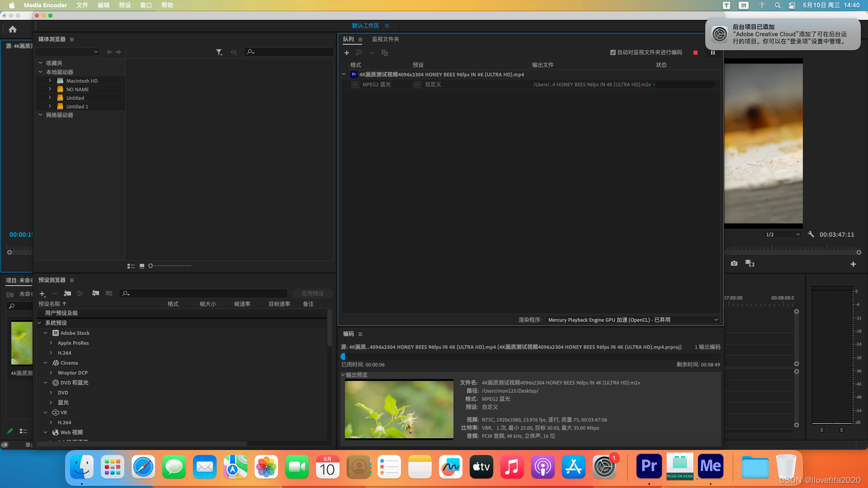This screenshot has width=868, height=488.
Task: Switch media browser to list view
Action: click(131, 266)
